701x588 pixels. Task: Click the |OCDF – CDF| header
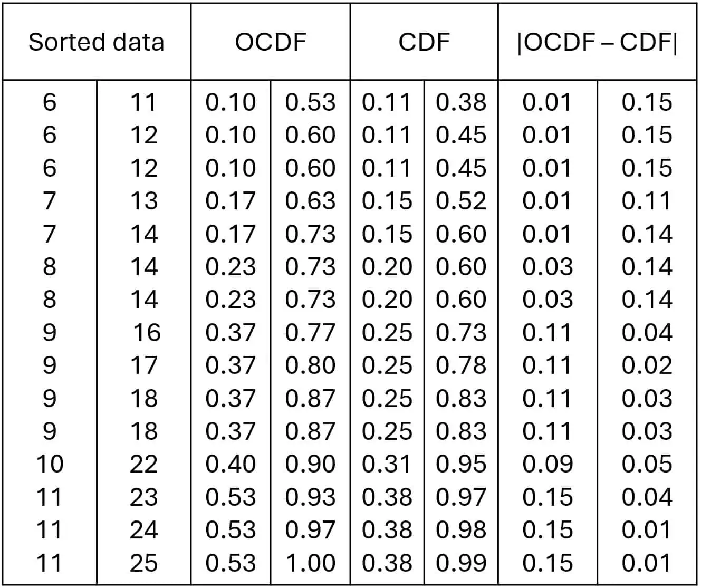(597, 42)
